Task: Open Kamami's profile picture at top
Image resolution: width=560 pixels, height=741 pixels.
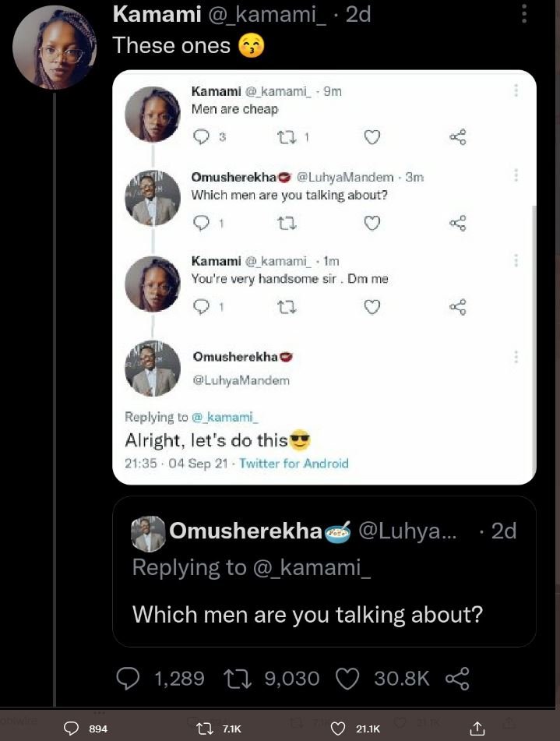Action: (55, 51)
